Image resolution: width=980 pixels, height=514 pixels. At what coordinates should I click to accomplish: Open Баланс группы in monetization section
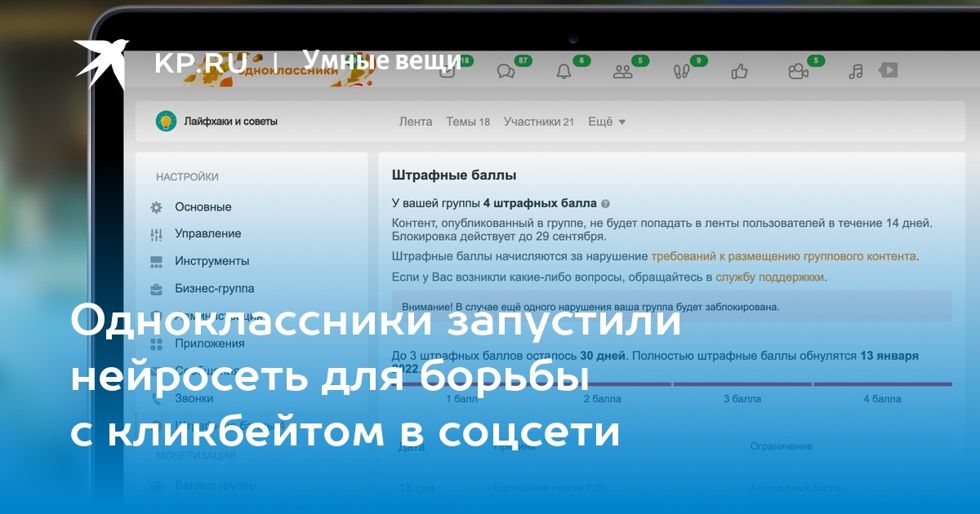point(216,485)
